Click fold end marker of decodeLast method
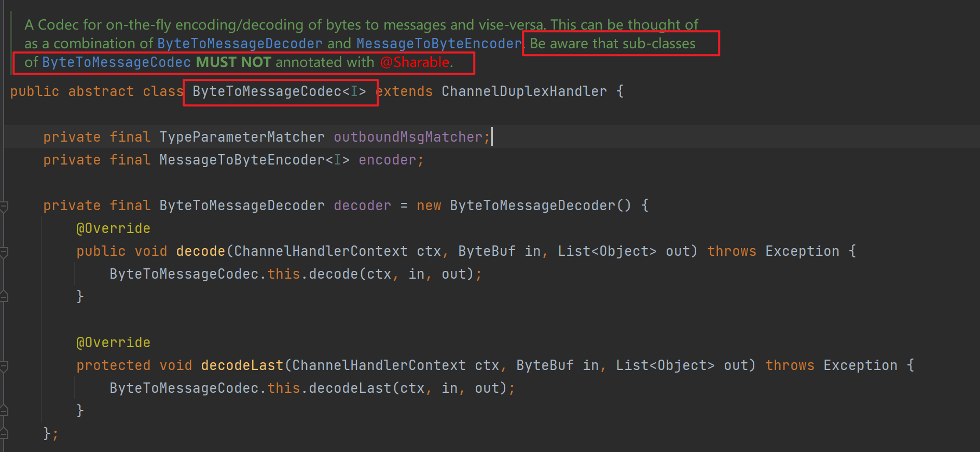Image resolution: width=980 pixels, height=452 pixels. 4,411
